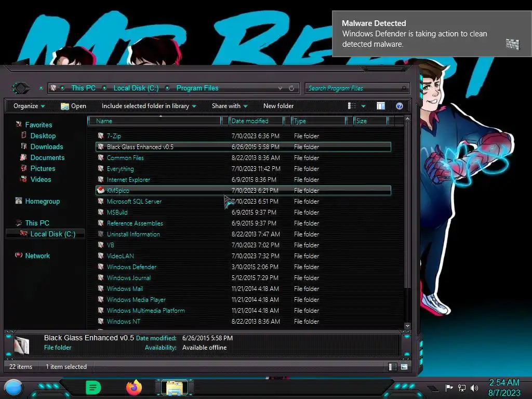Viewport: 532px width, 399px height.
Task: Select the Common Files folder
Action: pos(125,158)
